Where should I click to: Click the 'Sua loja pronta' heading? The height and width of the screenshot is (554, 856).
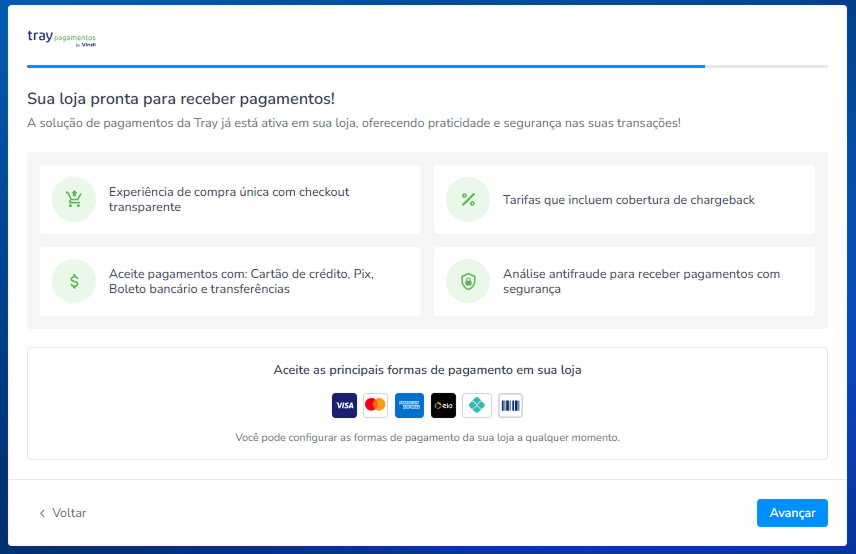181,99
